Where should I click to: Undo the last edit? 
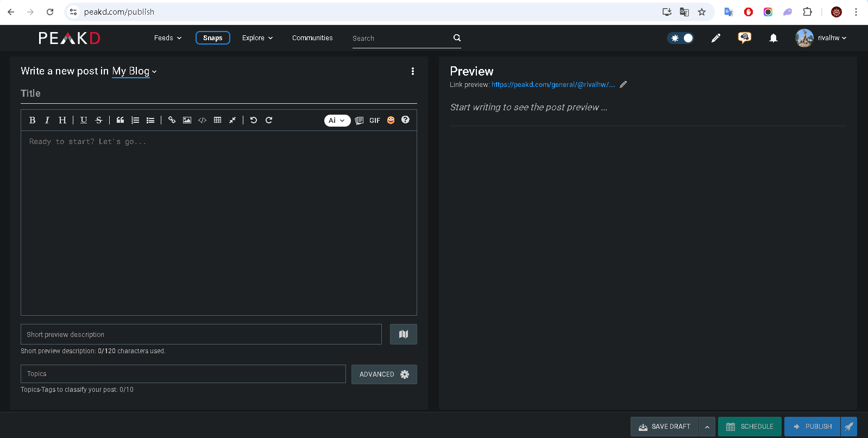pos(254,120)
